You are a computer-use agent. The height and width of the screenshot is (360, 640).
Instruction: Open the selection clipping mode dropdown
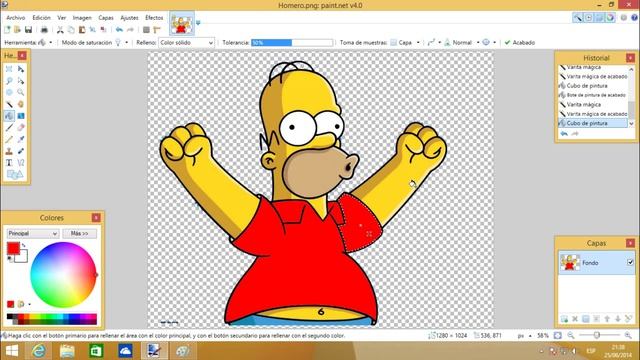pos(489,42)
